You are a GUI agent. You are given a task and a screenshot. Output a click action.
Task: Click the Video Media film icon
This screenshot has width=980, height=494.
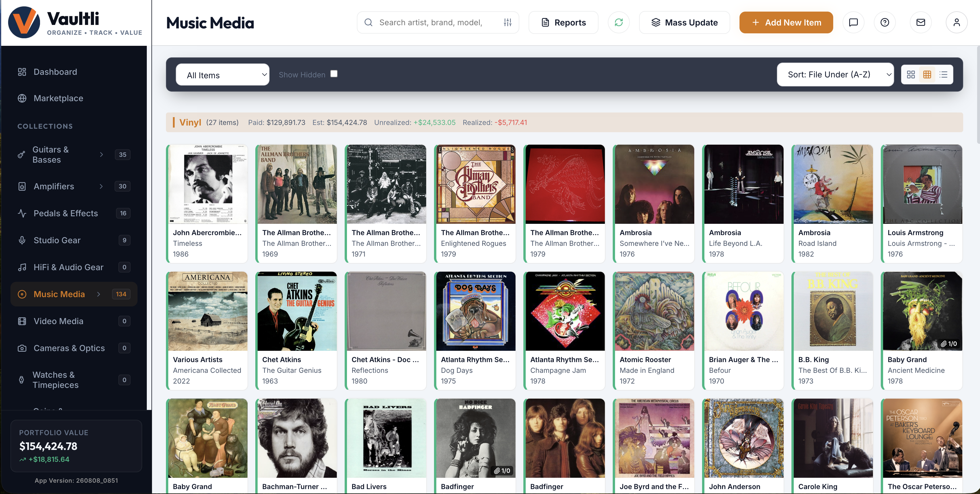pos(22,321)
